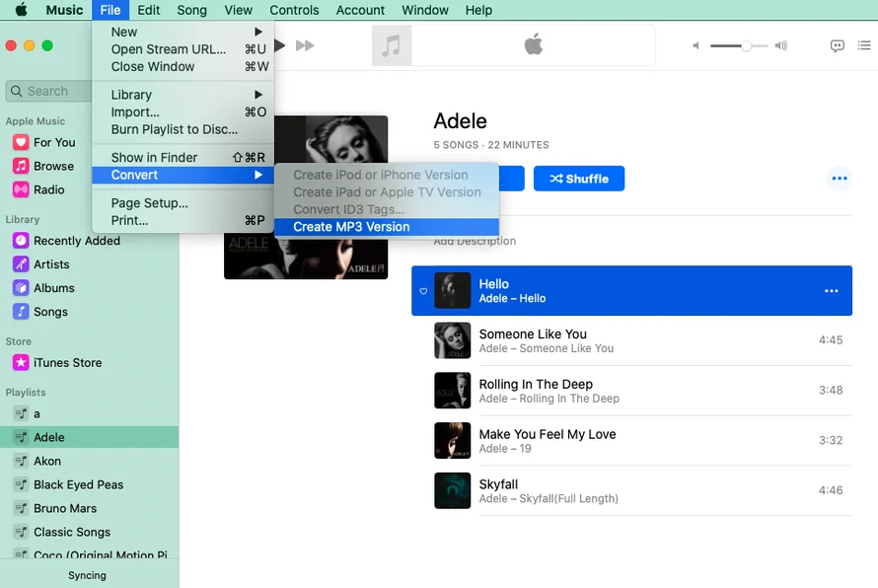The image size is (878, 588).
Task: Open more options for Hello track
Action: click(831, 291)
